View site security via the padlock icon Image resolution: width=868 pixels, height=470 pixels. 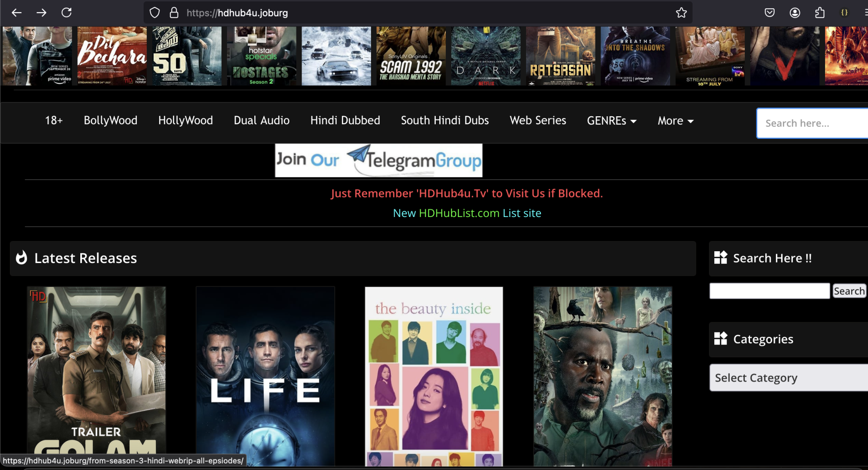point(174,13)
